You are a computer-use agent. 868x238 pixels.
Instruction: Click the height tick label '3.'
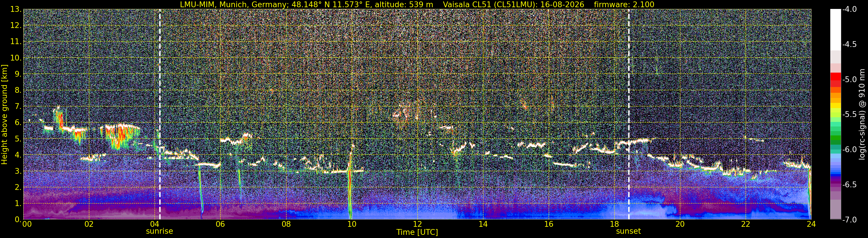pyautogui.click(x=18, y=171)
